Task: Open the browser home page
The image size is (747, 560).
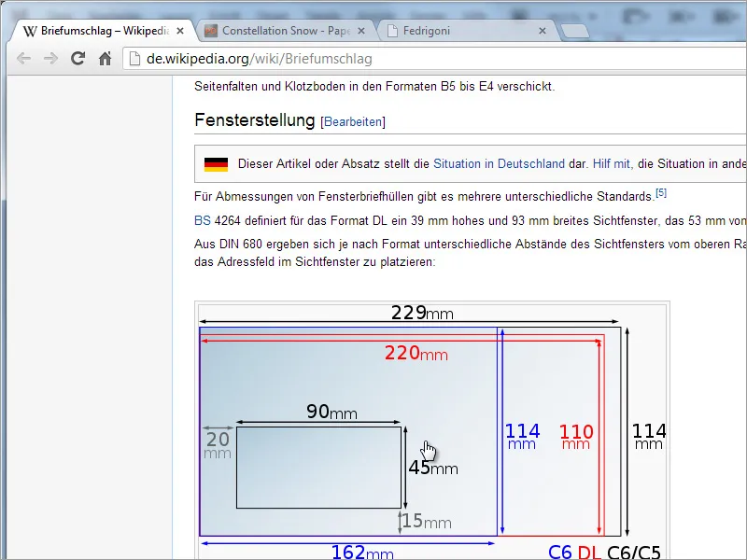Action: pos(105,58)
